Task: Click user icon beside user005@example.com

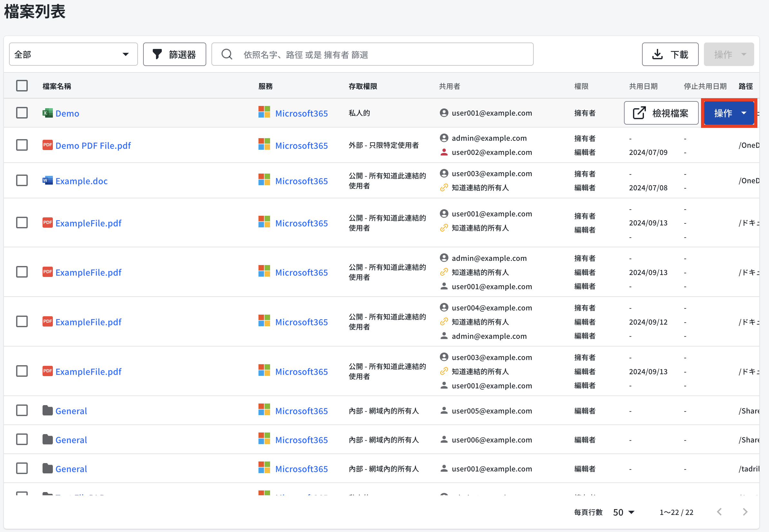Action: [x=444, y=410]
